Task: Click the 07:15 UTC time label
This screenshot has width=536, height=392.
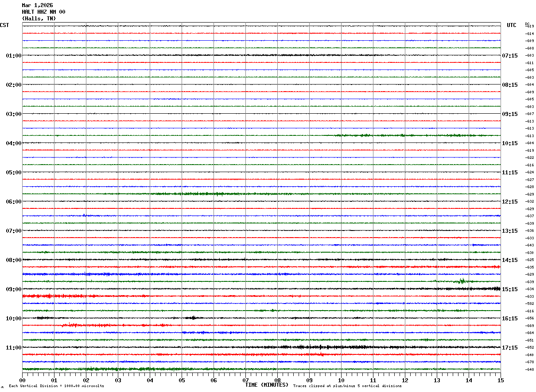Action: pyautogui.click(x=510, y=56)
